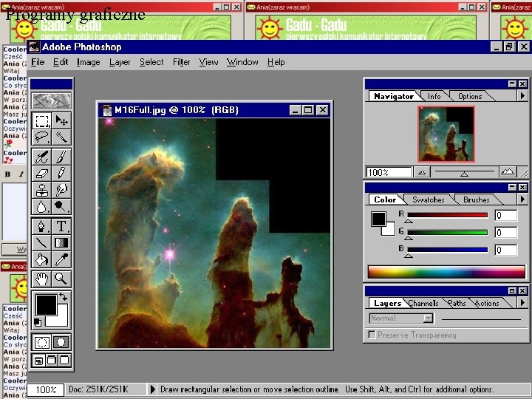
Task: Open the Edit menu
Action: pos(61,62)
